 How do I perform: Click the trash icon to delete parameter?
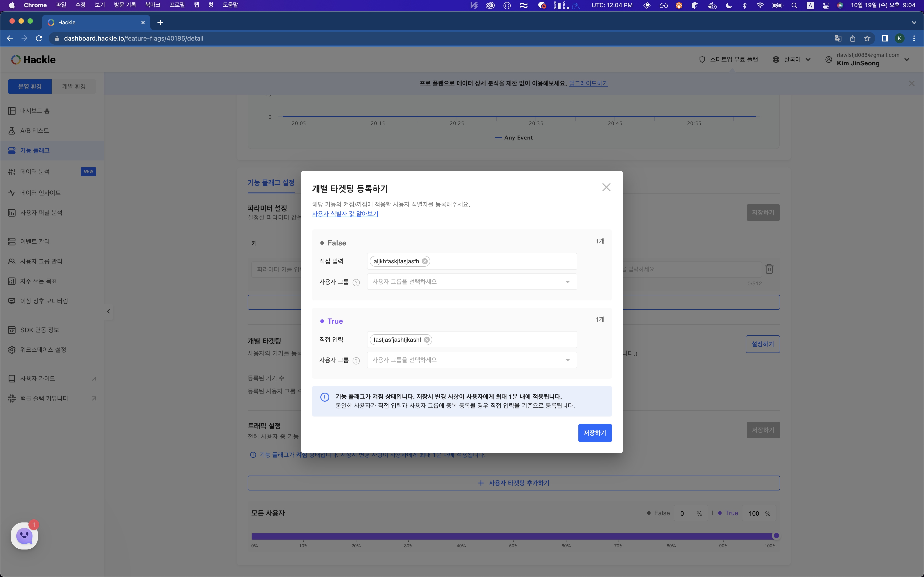point(769,269)
